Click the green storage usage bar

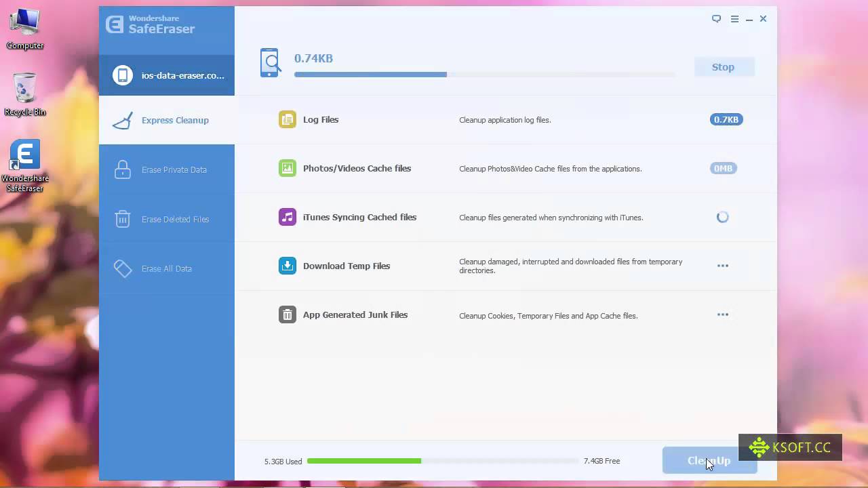364,461
